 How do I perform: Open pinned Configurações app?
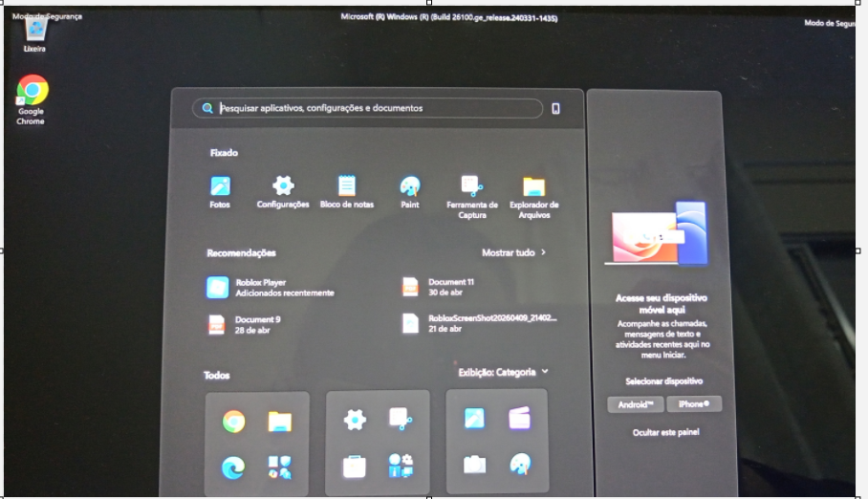tap(283, 192)
